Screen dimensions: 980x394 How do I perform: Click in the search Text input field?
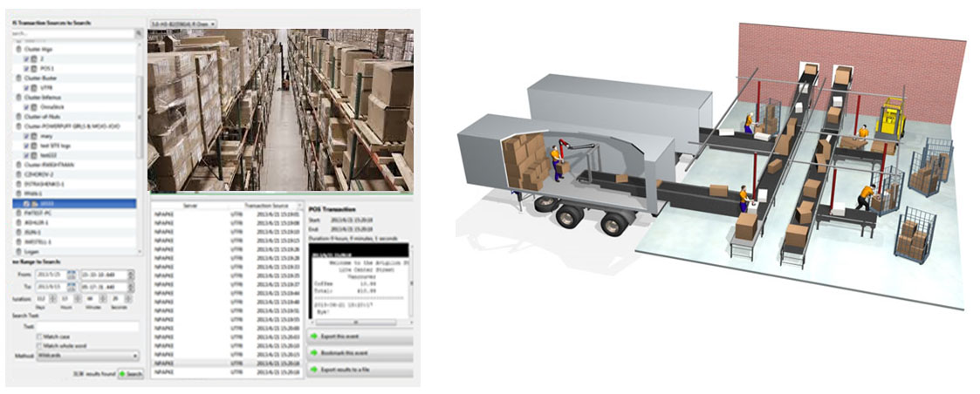point(87,326)
